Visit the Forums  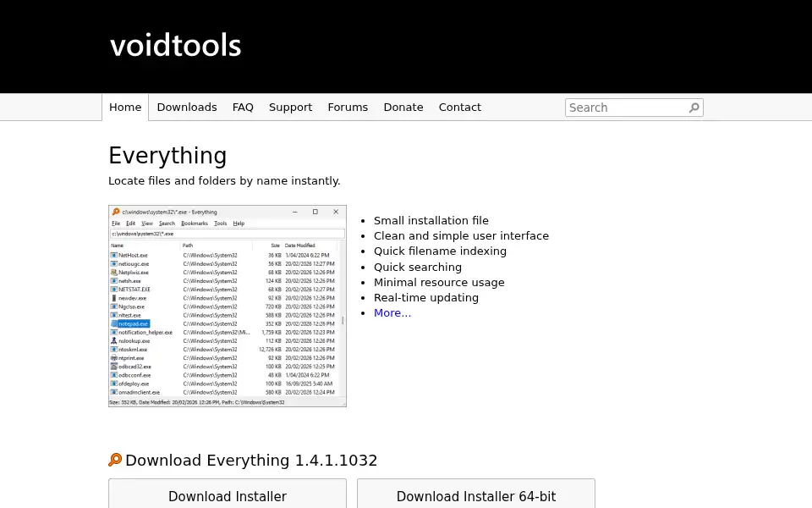(348, 108)
